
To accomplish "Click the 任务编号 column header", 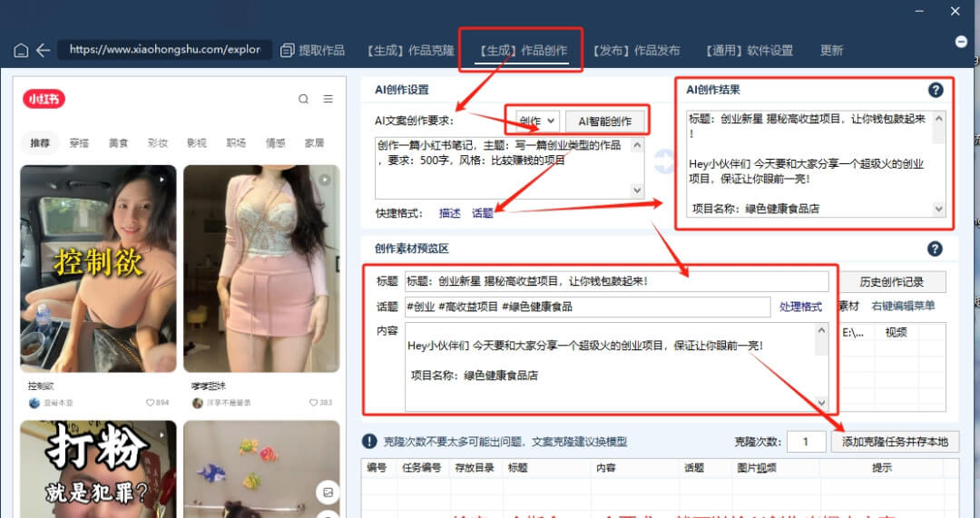I will 421,467.
